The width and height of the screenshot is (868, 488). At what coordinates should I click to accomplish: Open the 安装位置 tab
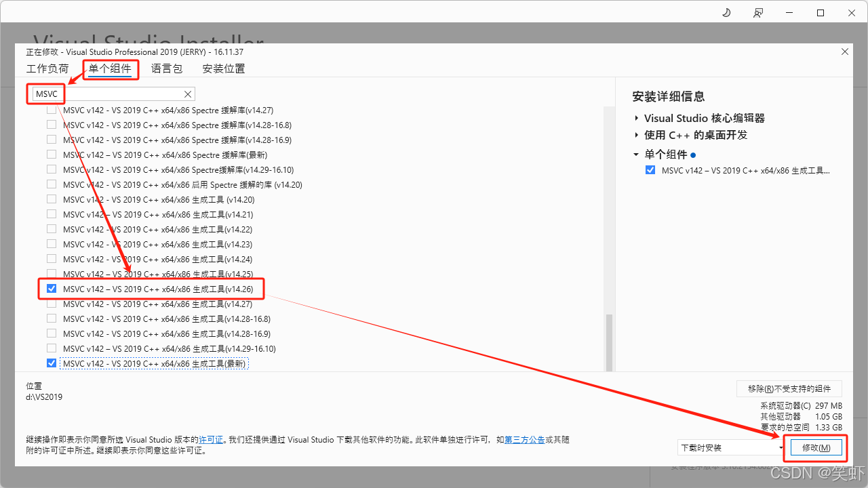tap(224, 68)
